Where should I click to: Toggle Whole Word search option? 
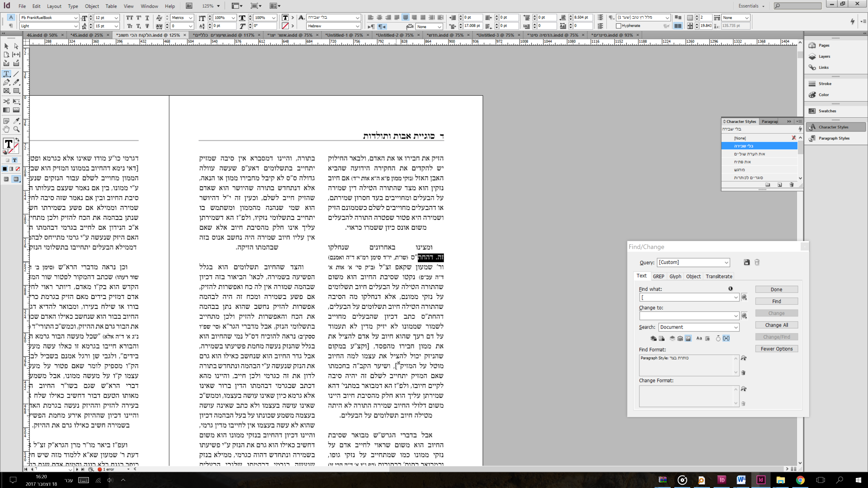[x=707, y=338]
